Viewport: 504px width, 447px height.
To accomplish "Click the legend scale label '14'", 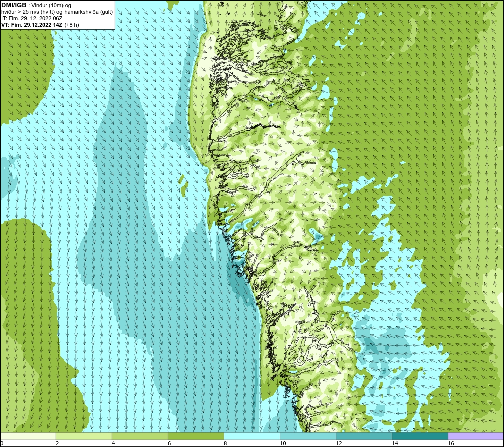I will coord(395,443).
